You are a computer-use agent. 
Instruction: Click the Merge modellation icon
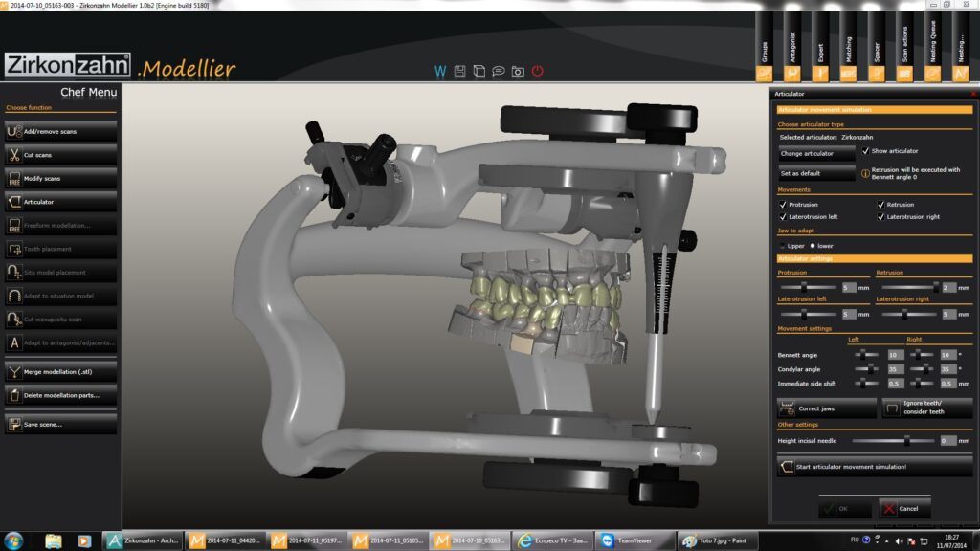[x=14, y=372]
